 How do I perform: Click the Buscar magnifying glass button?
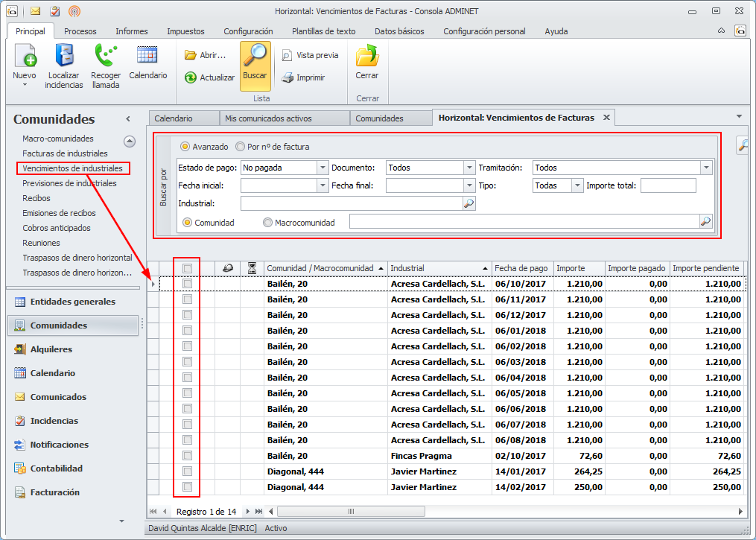(255, 58)
